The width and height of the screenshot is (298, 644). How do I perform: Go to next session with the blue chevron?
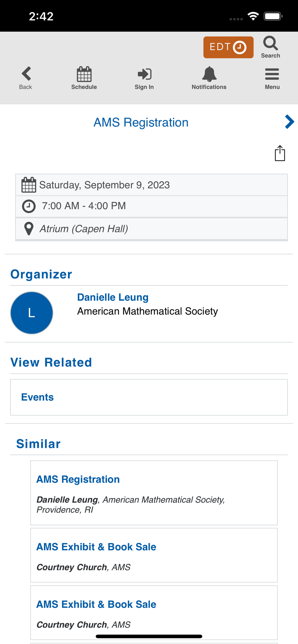(x=289, y=122)
